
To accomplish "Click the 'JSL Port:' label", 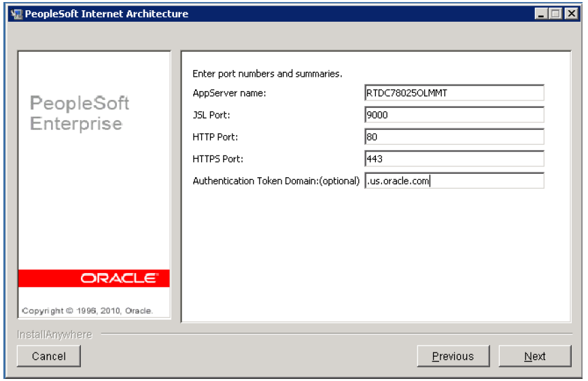I will coord(211,115).
